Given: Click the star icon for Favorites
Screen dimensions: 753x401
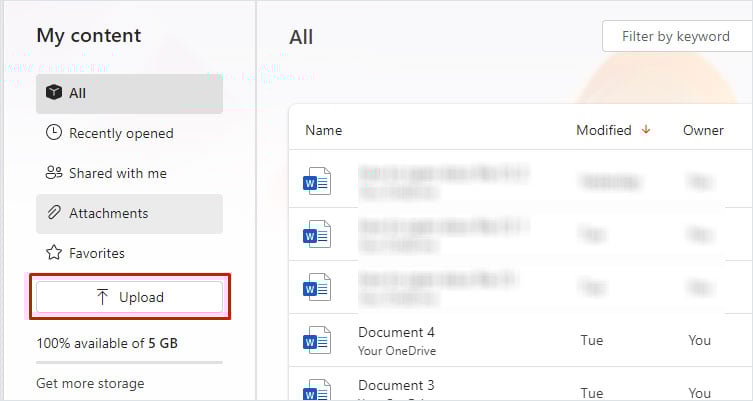Looking at the screenshot, I should [54, 253].
